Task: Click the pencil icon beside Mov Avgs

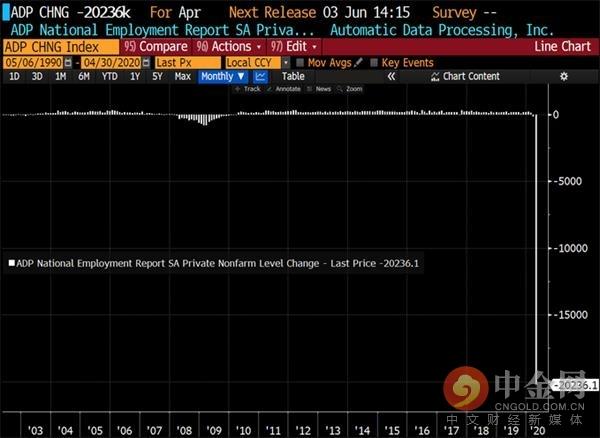Action: (x=358, y=62)
